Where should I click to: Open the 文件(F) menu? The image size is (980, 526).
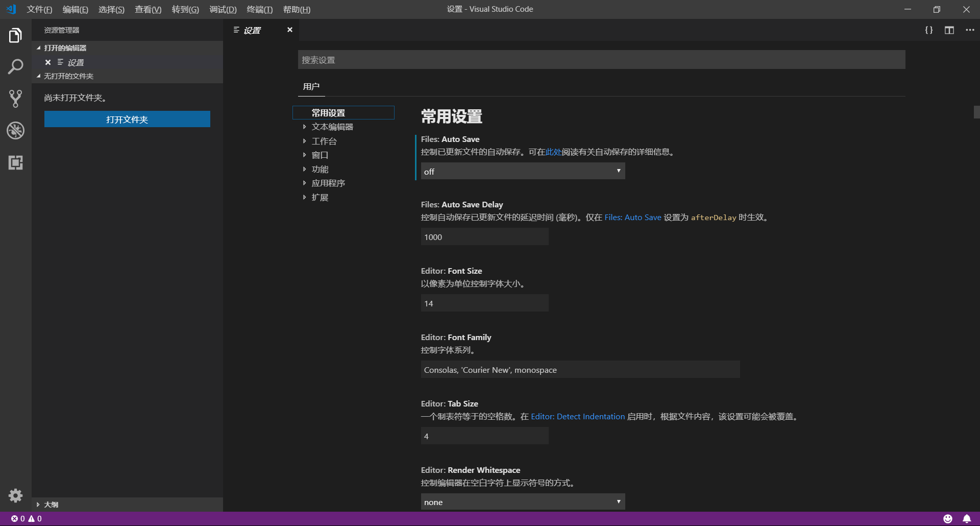(x=39, y=9)
